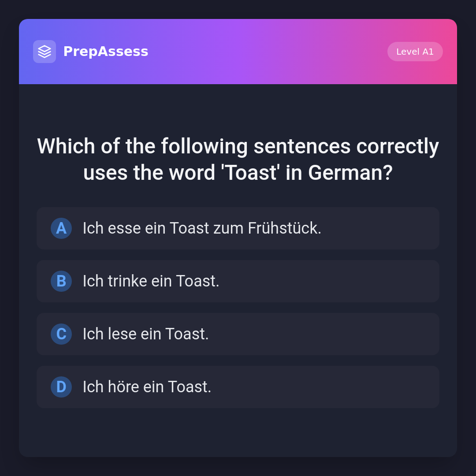Click the word "trinke" in option B
The image size is (476, 476).
127,281
